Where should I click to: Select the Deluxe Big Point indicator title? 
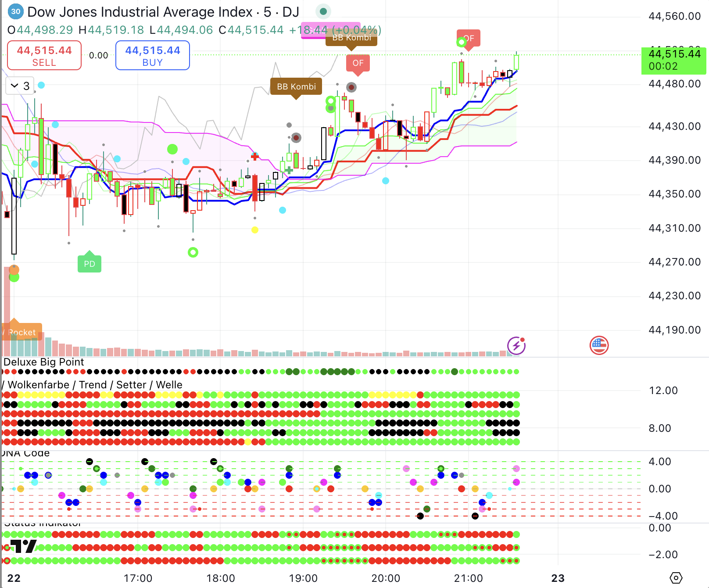43,362
